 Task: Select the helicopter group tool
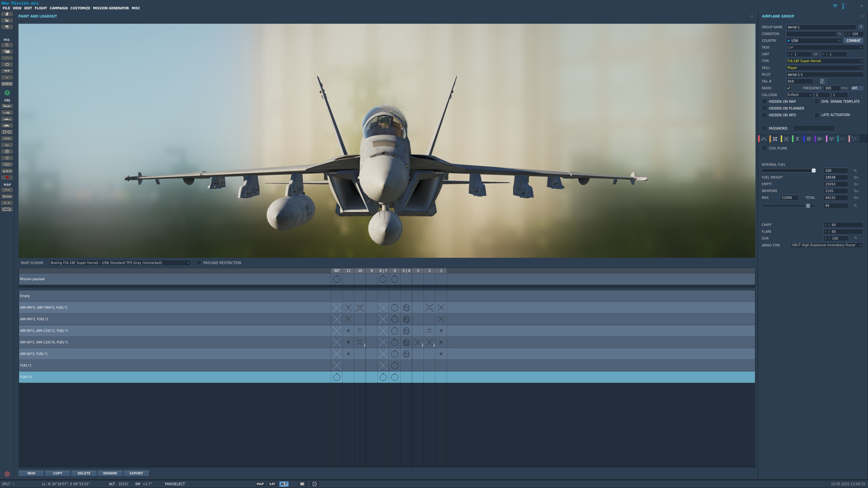(x=7, y=113)
